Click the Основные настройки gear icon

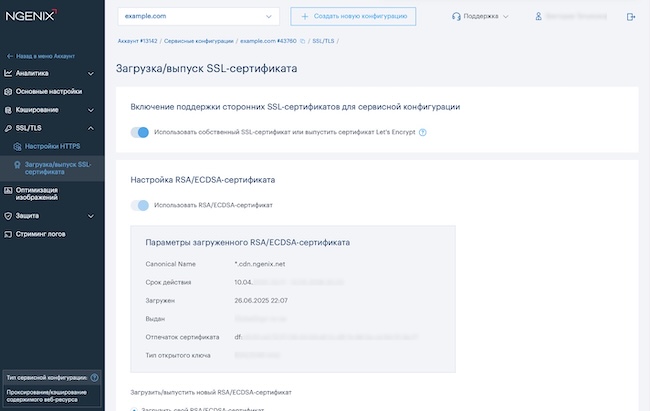pyautogui.click(x=8, y=92)
